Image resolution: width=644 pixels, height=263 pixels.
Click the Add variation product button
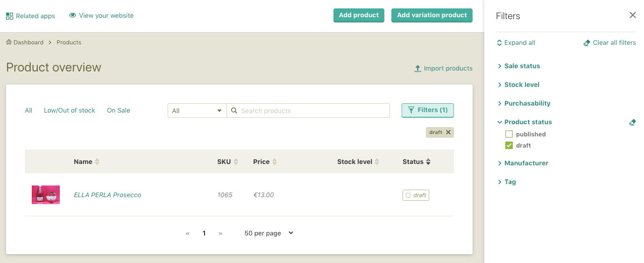[x=432, y=15]
